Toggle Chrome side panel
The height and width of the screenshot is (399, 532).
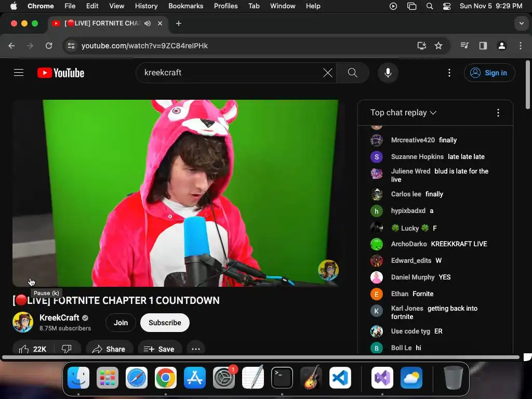(x=483, y=46)
